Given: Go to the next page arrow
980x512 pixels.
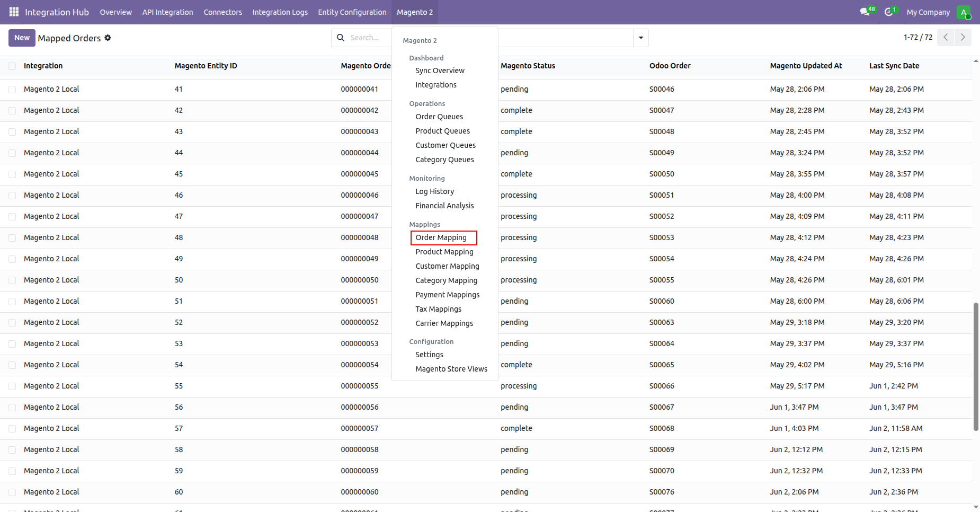Looking at the screenshot, I should click(x=963, y=37).
